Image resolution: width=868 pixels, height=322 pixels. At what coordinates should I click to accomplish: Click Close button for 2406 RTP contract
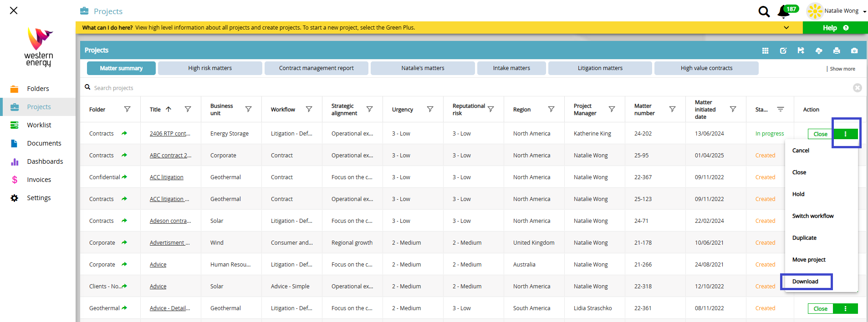821,134
